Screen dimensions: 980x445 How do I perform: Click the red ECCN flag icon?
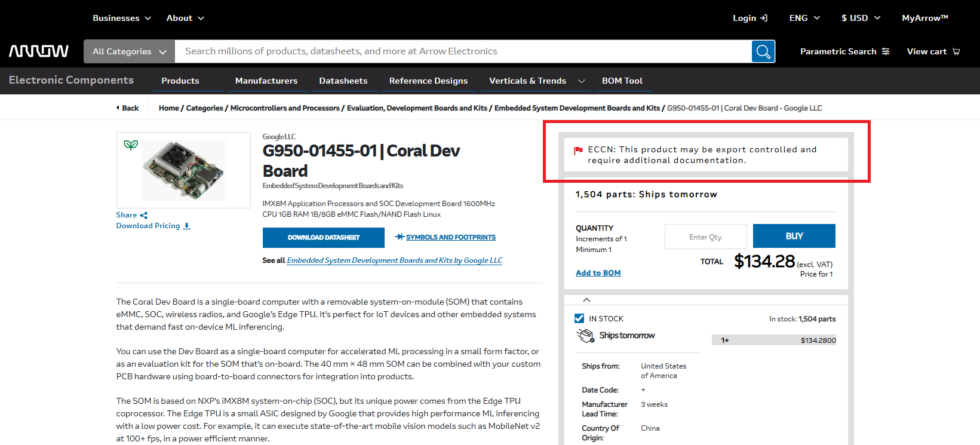pyautogui.click(x=578, y=151)
